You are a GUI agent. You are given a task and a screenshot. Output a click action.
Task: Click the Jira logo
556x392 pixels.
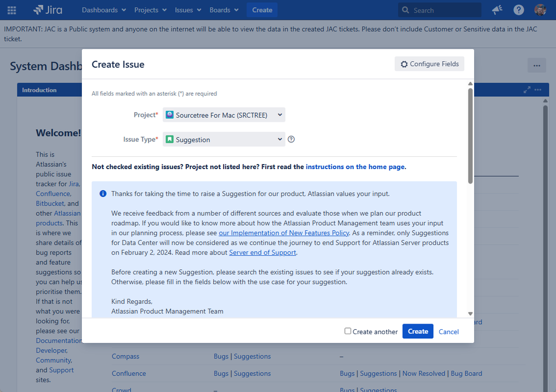47,10
